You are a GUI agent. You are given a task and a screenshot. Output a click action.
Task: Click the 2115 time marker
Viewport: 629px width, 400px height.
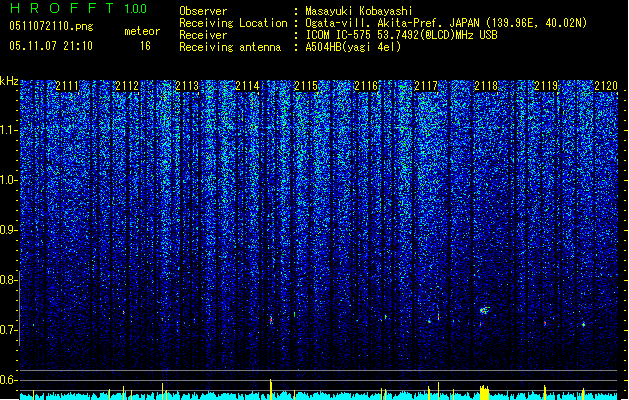[x=306, y=86]
